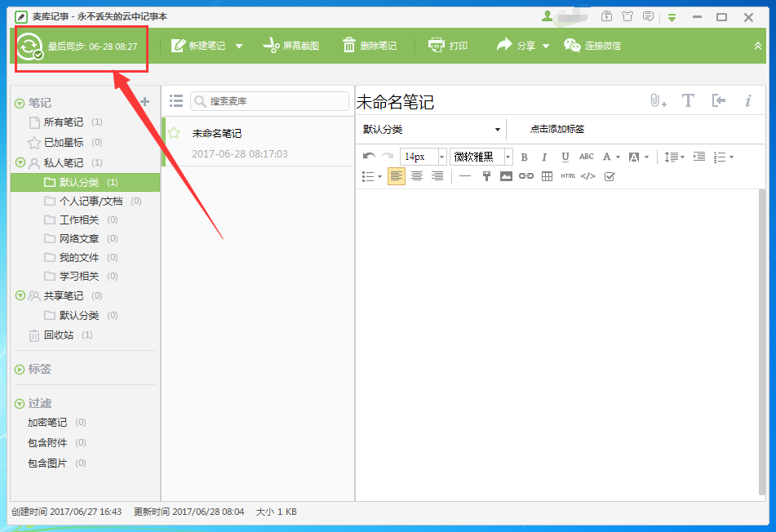
Task: Open the skin (shirt) icon
Action: click(x=627, y=16)
